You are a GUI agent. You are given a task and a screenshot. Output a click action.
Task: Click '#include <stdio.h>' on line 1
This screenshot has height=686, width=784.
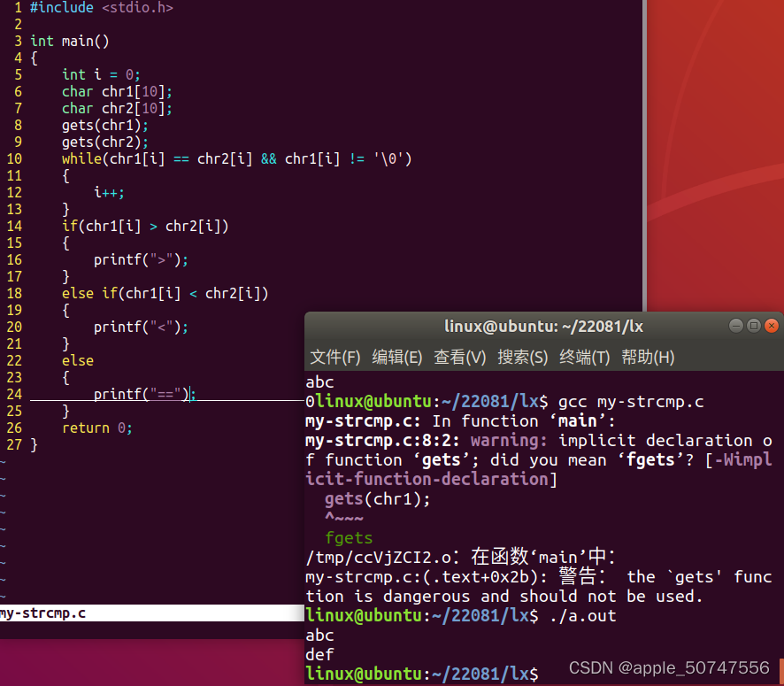102,7
